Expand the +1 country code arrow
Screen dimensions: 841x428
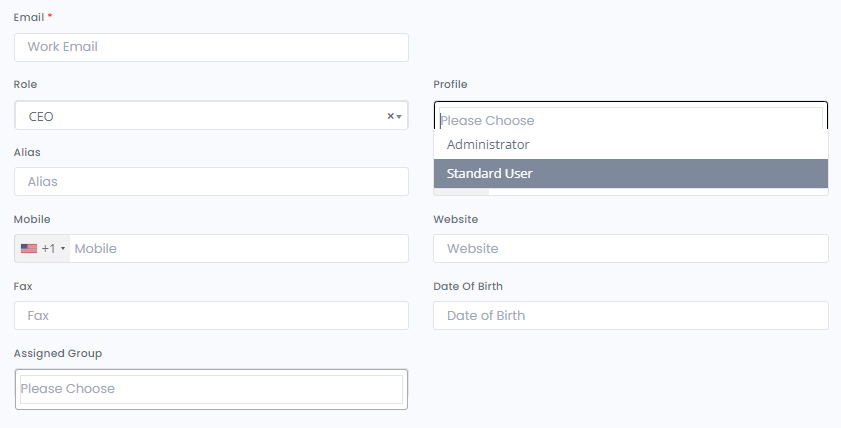[x=63, y=248]
